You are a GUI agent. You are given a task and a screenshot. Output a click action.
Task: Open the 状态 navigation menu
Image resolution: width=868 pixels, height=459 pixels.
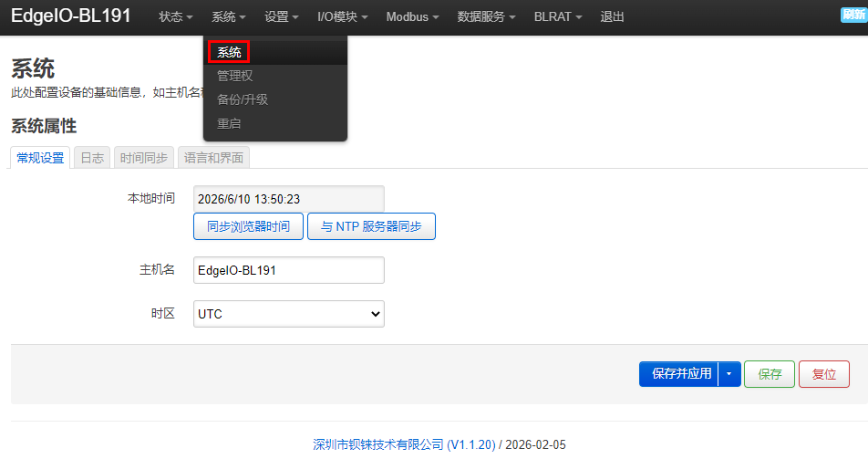[175, 16]
